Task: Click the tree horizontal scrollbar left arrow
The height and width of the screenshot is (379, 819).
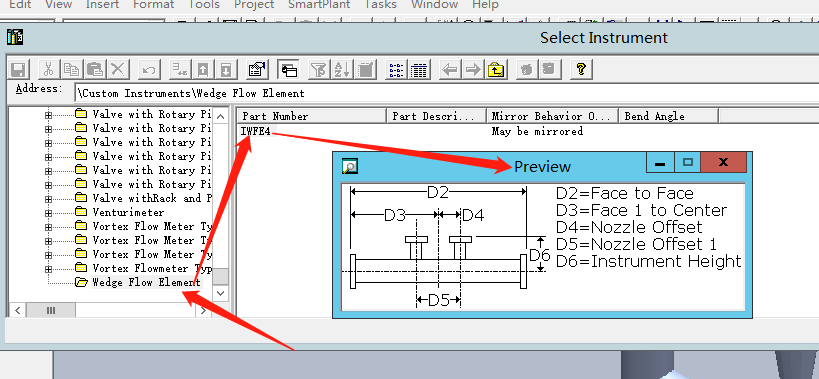Action: pos(18,310)
